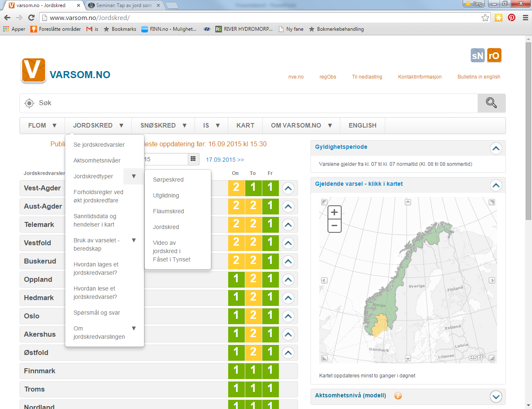Viewport: 532px width, 409px height.
Task: Expand the Aktsomhetsnivå (modell) panel
Action: 496,397
